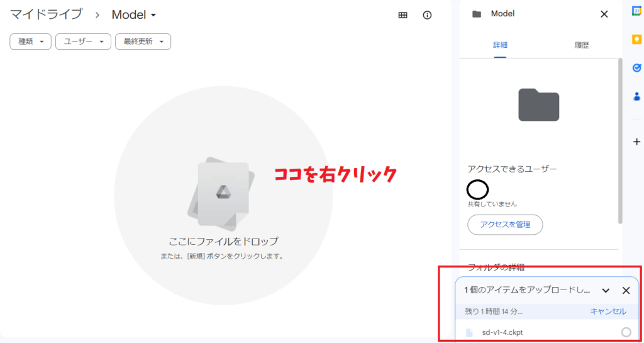644x343 pixels.
Task: Collapse the upload progress popup
Action: (606, 290)
